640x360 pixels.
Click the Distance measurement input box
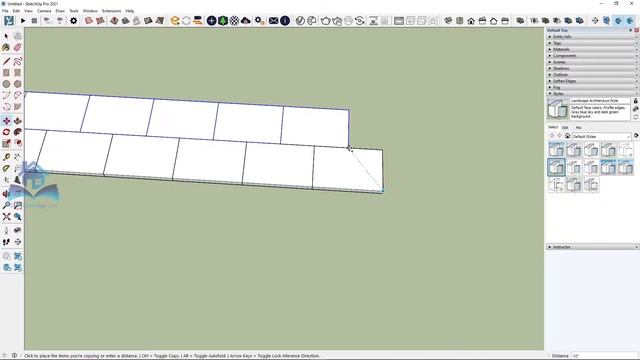604,356
